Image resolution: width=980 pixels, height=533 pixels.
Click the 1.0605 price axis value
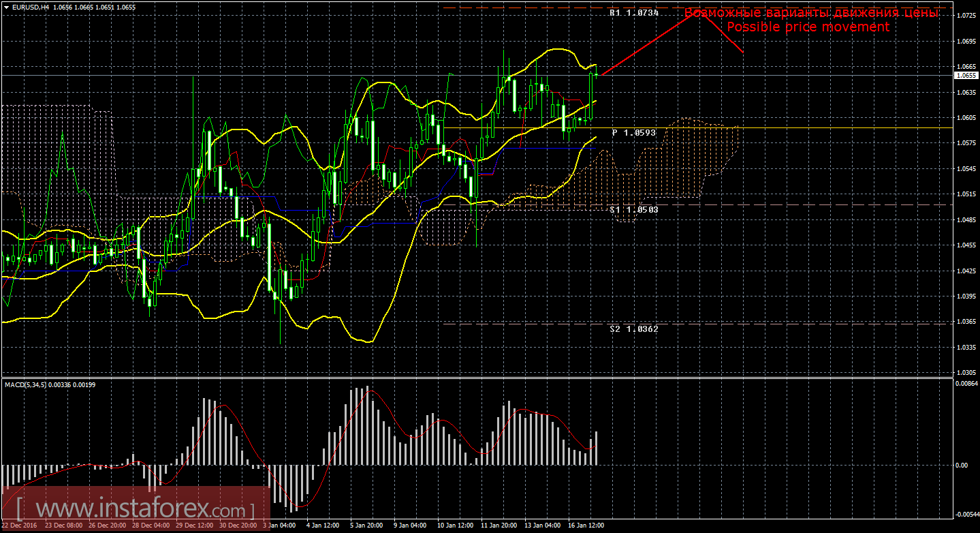[966, 117]
